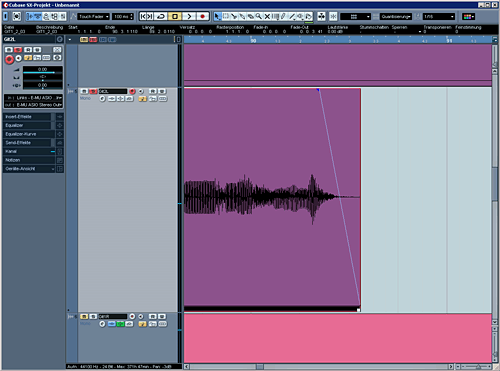The image size is (500, 371).
Task: Record enable the Git2L track
Action: 132,91
